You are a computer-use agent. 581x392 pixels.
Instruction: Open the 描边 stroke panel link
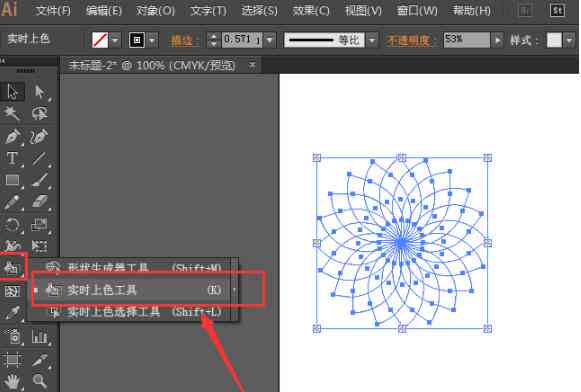pos(182,40)
